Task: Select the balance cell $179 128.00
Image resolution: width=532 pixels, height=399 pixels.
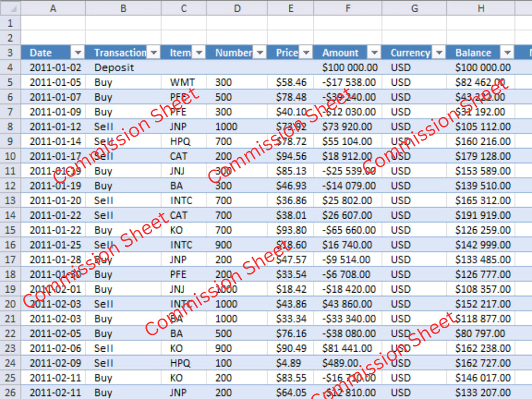Action: coord(481,156)
